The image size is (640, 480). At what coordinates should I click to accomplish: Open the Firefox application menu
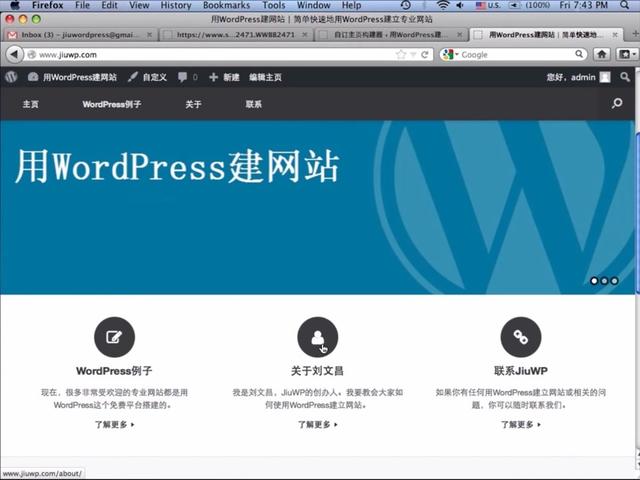[x=48, y=5]
